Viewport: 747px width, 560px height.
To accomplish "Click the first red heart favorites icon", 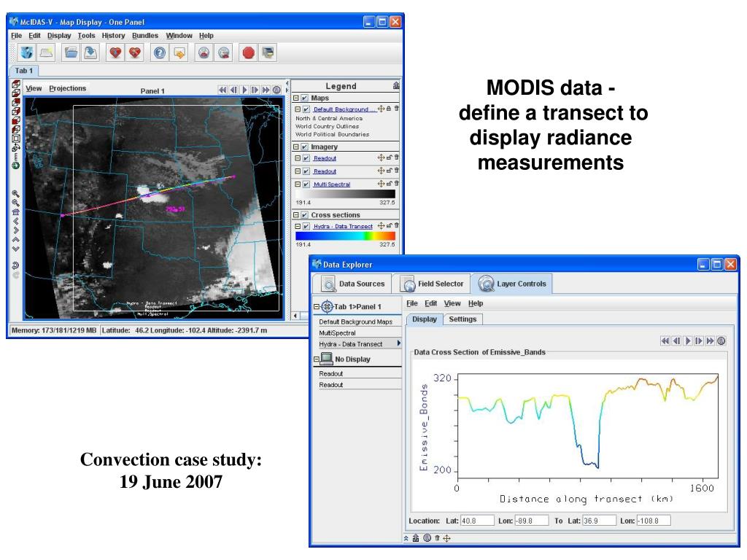I will click(115, 52).
